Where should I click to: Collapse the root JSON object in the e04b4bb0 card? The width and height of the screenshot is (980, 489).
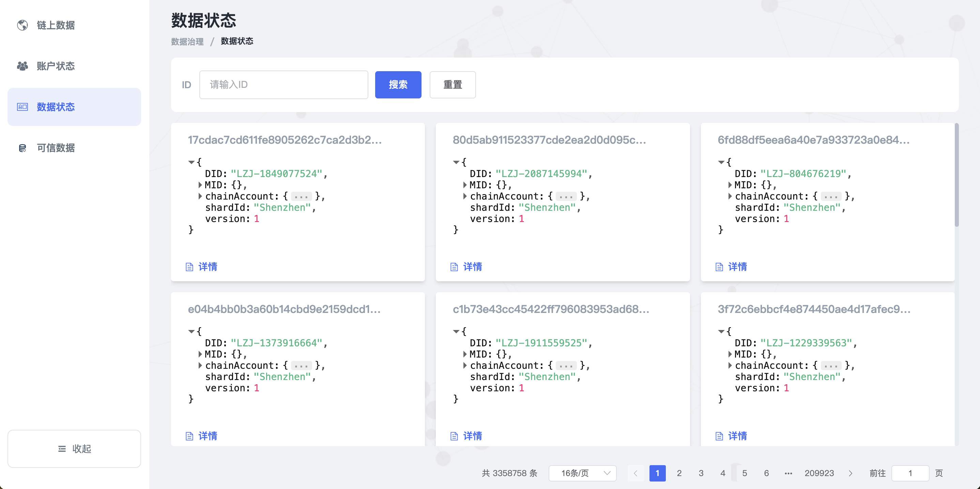tap(192, 332)
